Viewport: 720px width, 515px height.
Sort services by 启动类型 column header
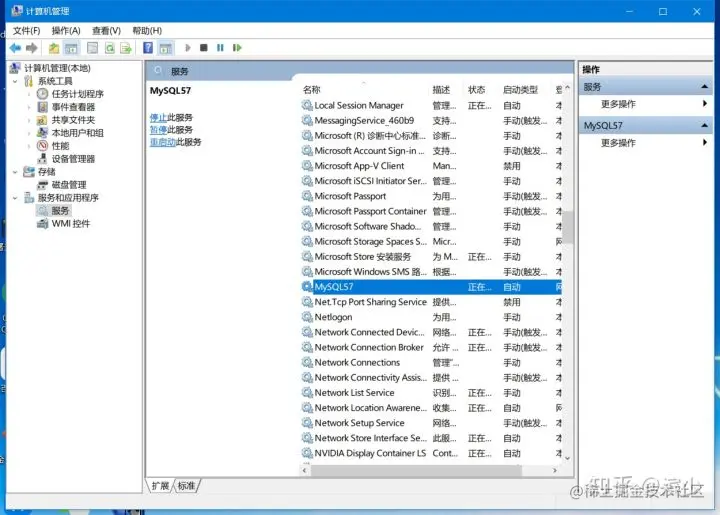tap(520, 90)
